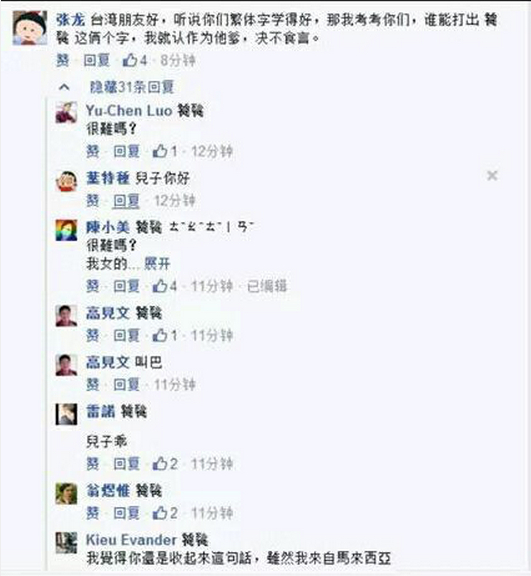This screenshot has width=531, height=576.
Task: Reply to 张龙's post via 回复
Action: [97, 61]
